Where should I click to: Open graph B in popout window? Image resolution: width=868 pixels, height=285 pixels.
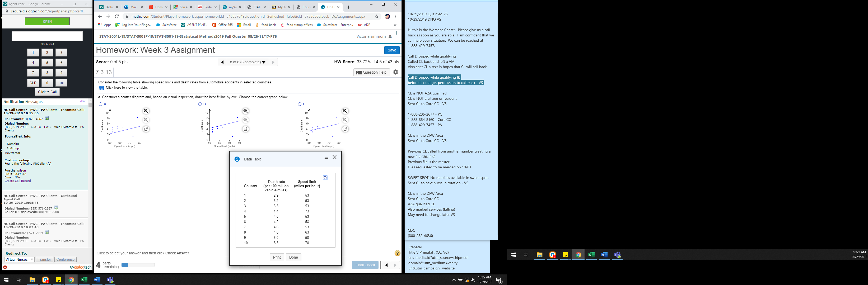[x=246, y=129]
